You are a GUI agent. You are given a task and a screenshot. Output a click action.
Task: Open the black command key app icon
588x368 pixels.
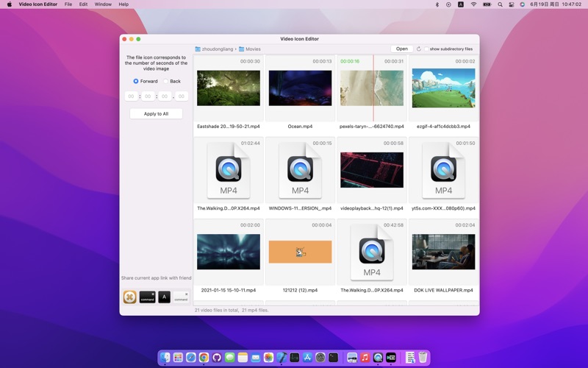[x=147, y=297]
